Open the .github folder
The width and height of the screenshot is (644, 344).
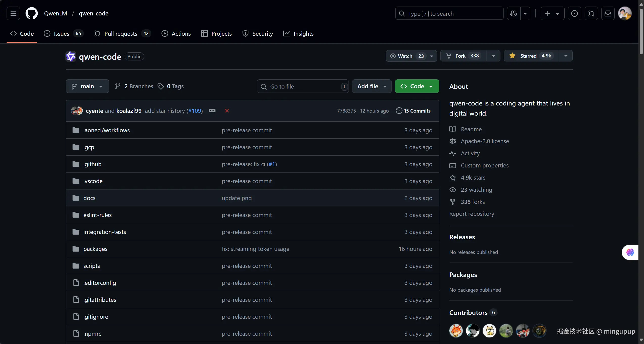[x=92, y=164]
